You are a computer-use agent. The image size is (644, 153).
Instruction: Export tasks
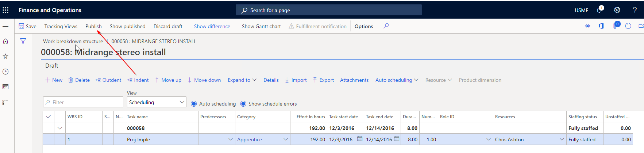tap(323, 80)
